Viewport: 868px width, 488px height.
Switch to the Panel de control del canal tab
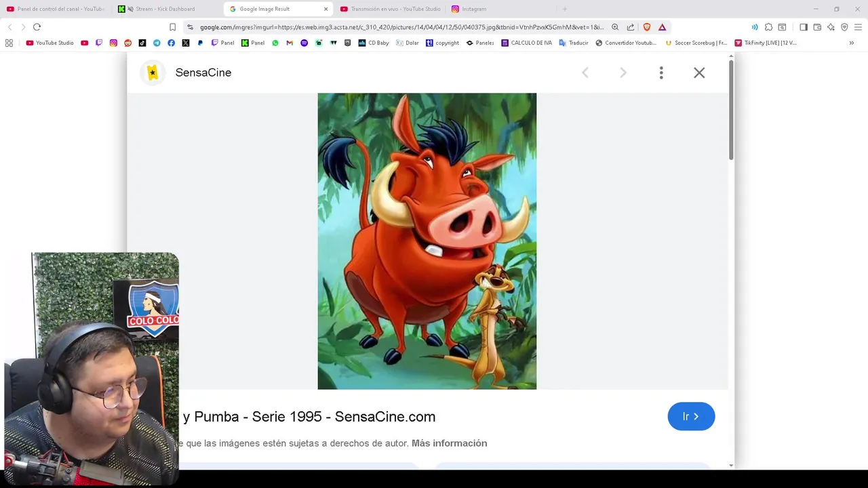click(x=56, y=9)
